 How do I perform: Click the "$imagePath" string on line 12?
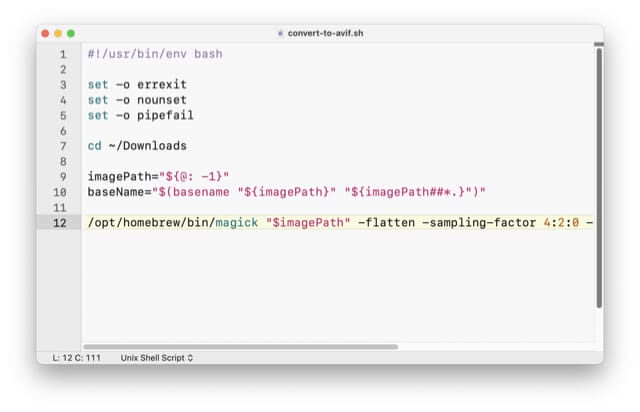pyautogui.click(x=308, y=223)
